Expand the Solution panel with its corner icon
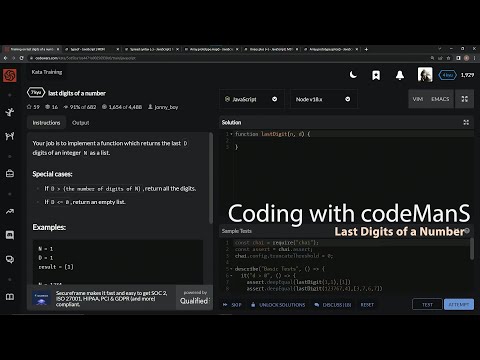 click(x=466, y=122)
